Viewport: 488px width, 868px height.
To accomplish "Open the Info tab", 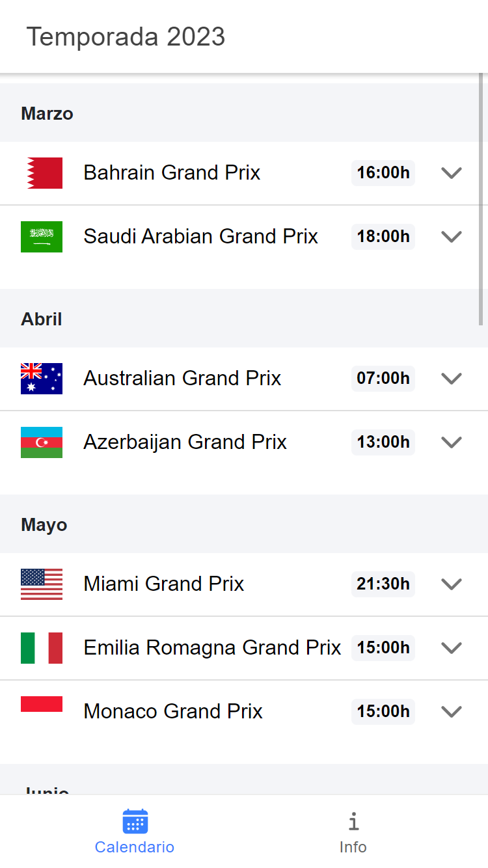I will coord(353,832).
